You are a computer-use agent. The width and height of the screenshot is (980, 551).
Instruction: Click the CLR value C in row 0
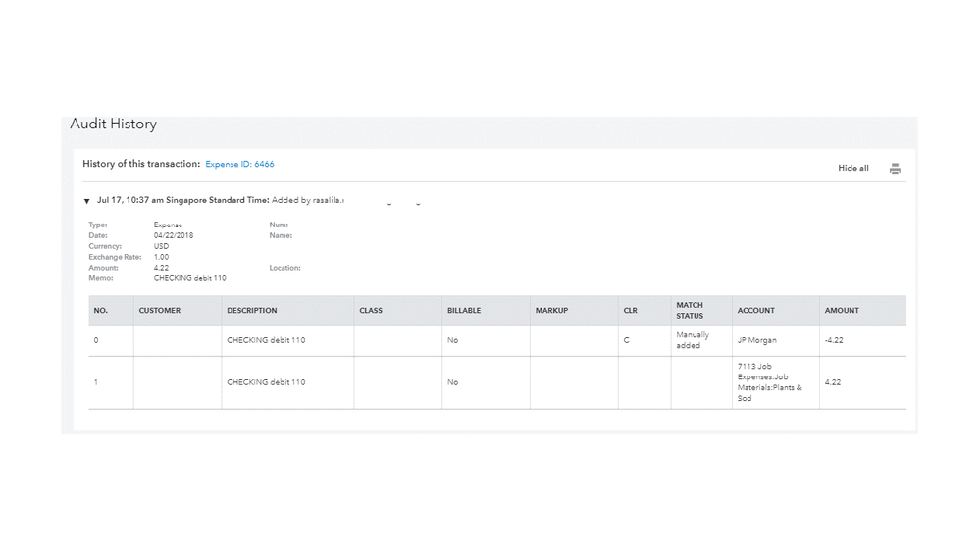click(626, 340)
